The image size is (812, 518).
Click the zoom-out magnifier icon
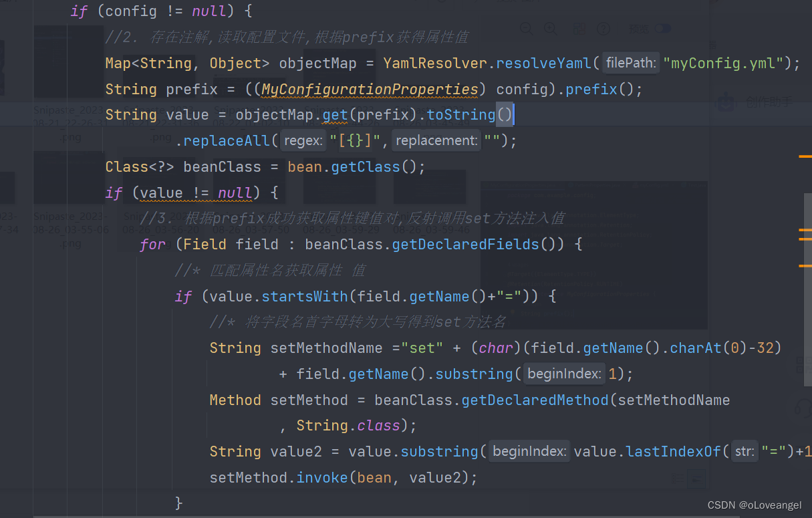pos(526,29)
